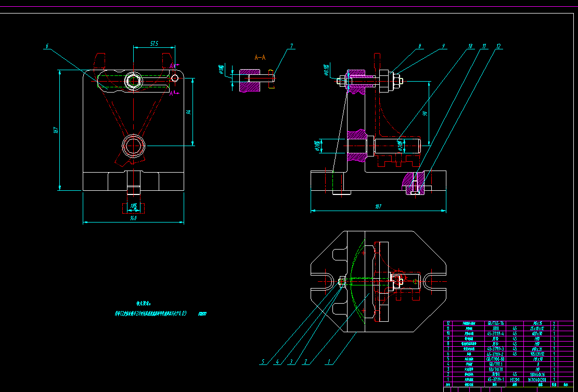Screen dimensions: 578x392
Task: Click 45-37119-3 drawing number cell in the table
Action: tap(495, 348)
